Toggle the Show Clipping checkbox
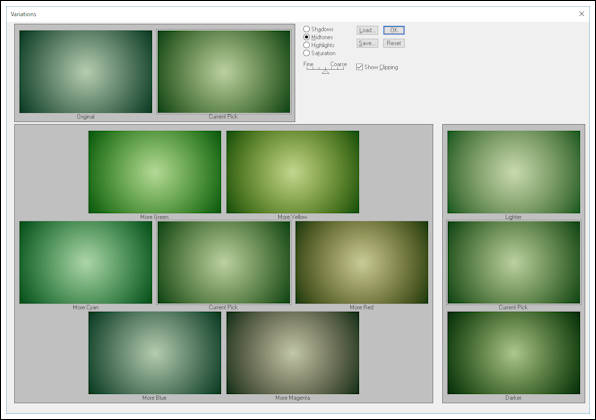Screen dimensions: 596x420 [x=359, y=67]
